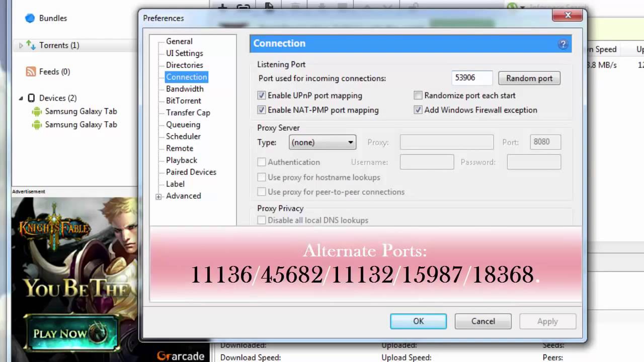This screenshot has height=362, width=644.
Task: Toggle Enable NAT-PMP port mapping
Action: pyautogui.click(x=262, y=110)
